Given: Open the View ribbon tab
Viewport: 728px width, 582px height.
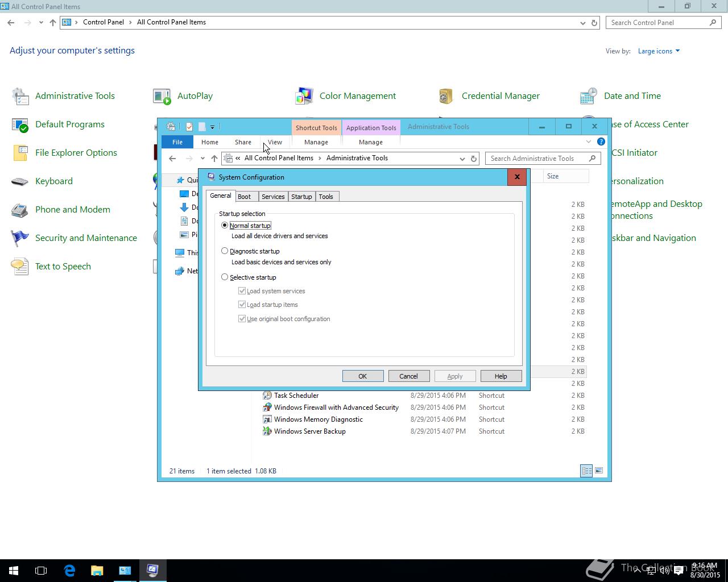Looking at the screenshot, I should pos(275,142).
